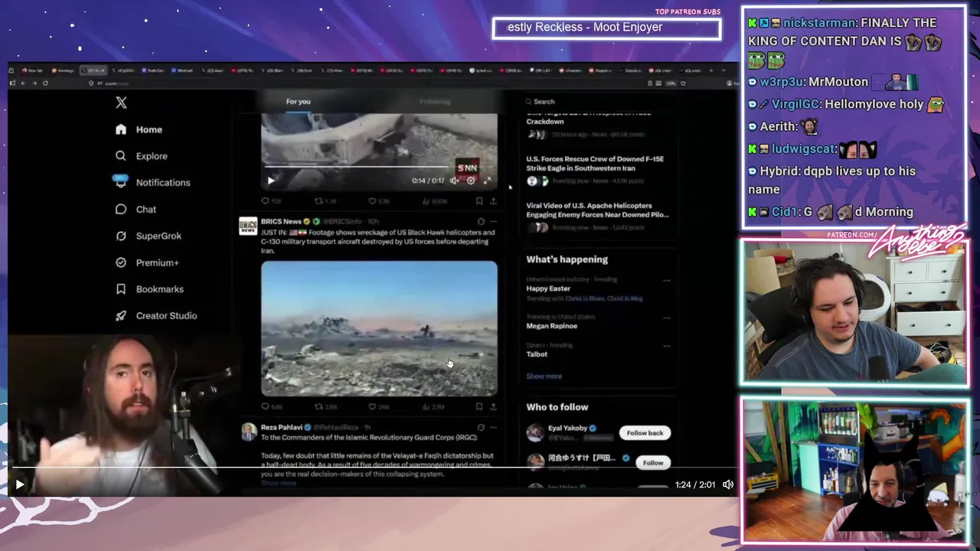
Task: Open the Chat bubble icon
Action: pyautogui.click(x=121, y=209)
